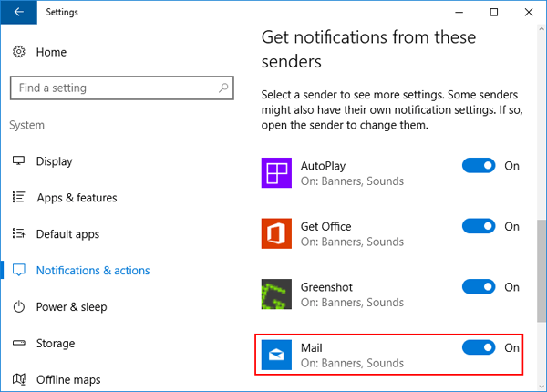Disable Get Office notifications switch

pyautogui.click(x=480, y=226)
